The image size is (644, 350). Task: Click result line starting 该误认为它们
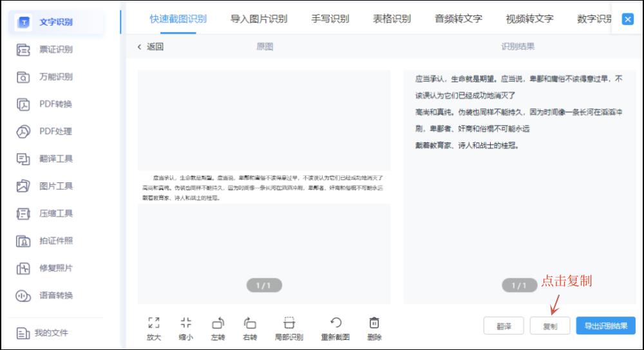[x=466, y=96]
